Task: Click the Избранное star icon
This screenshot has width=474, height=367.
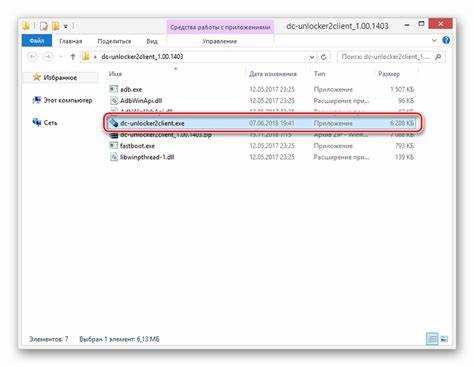Action: point(37,77)
